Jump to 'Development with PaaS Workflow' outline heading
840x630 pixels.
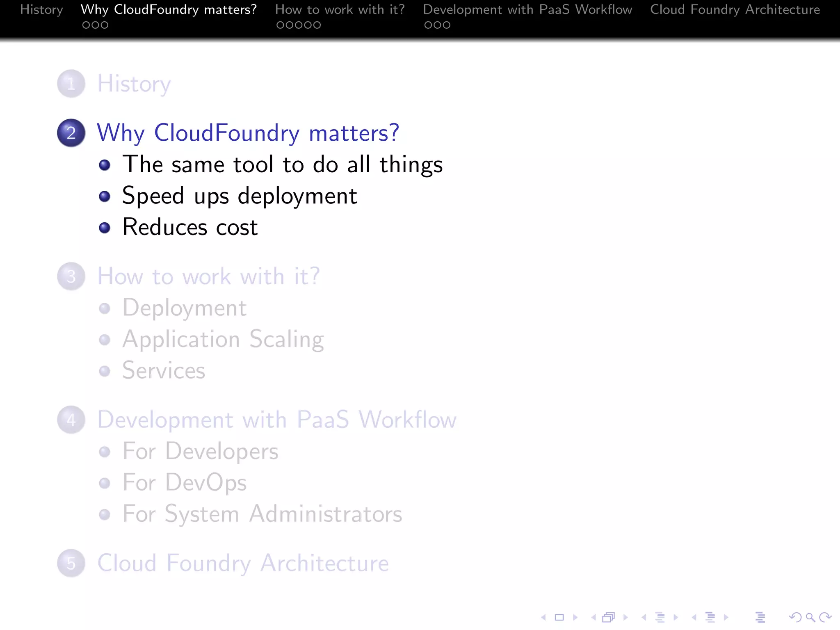coord(277,420)
